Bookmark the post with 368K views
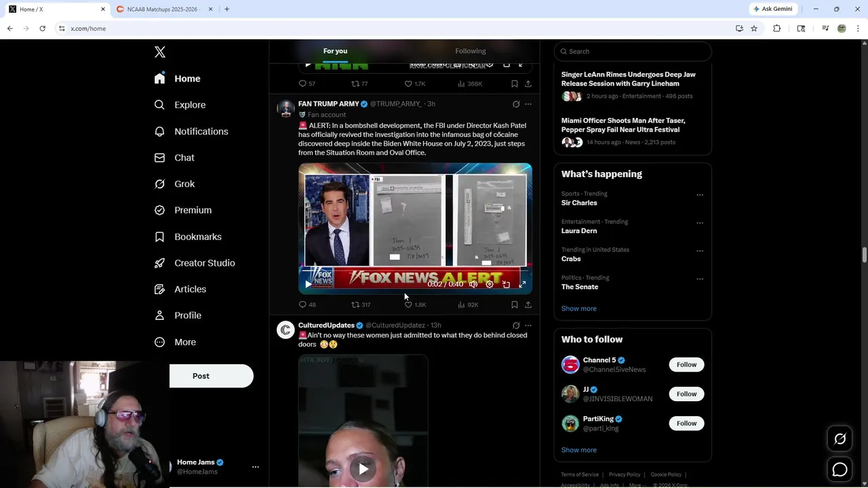Viewport: 868px width, 488px height. (515, 84)
